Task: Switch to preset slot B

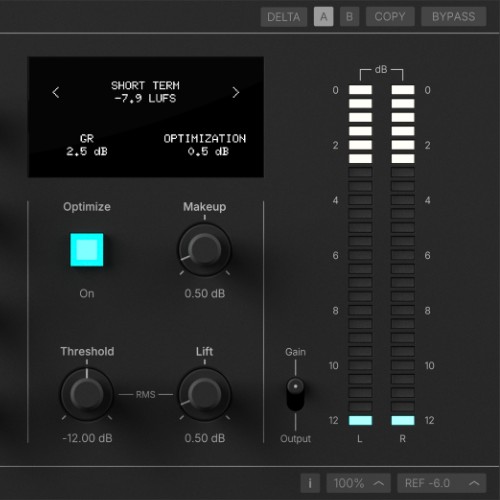Action: click(349, 17)
